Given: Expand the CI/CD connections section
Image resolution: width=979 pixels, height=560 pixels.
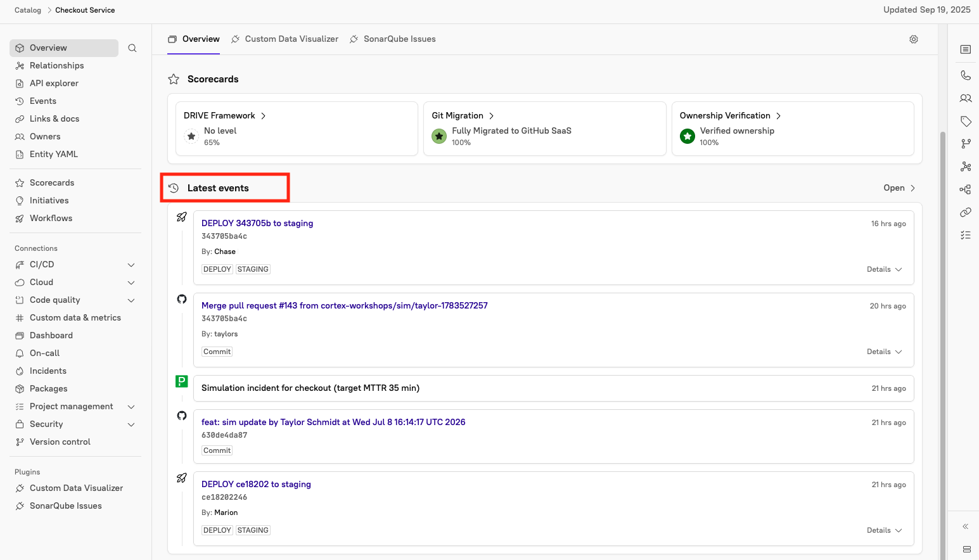Looking at the screenshot, I should (131, 265).
